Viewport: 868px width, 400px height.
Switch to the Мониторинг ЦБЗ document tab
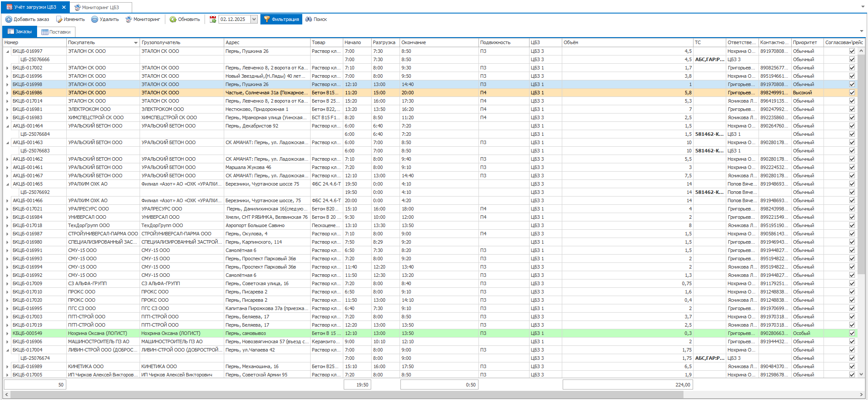point(100,7)
